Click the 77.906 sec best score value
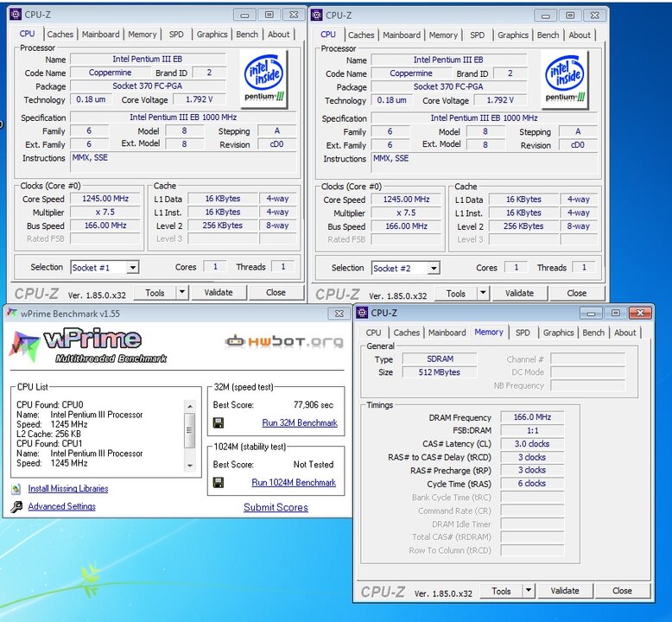This screenshot has width=672, height=622. click(x=314, y=405)
